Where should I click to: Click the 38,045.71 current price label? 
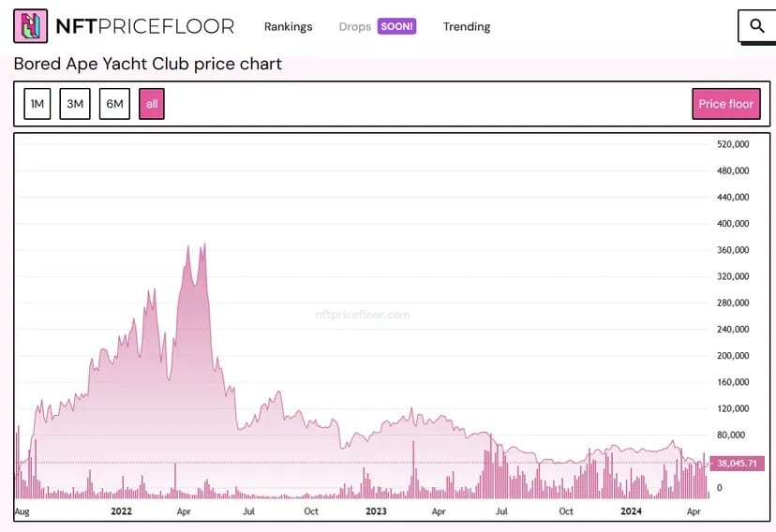(x=737, y=464)
